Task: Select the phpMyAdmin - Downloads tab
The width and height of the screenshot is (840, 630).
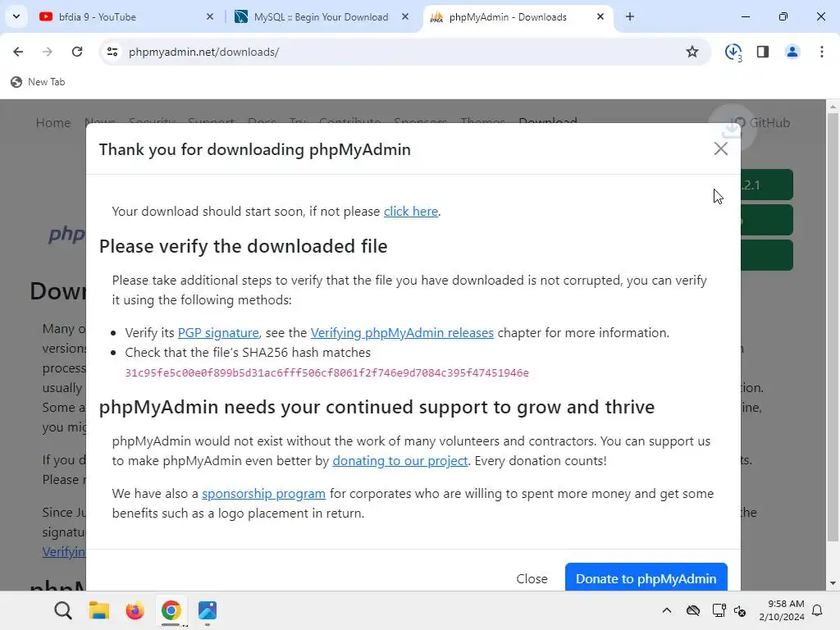Action: (x=507, y=17)
